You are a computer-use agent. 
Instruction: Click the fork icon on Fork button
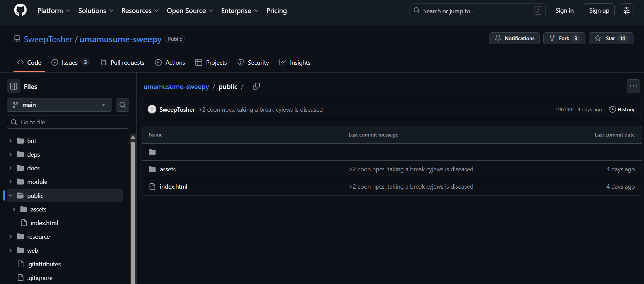pyautogui.click(x=552, y=38)
